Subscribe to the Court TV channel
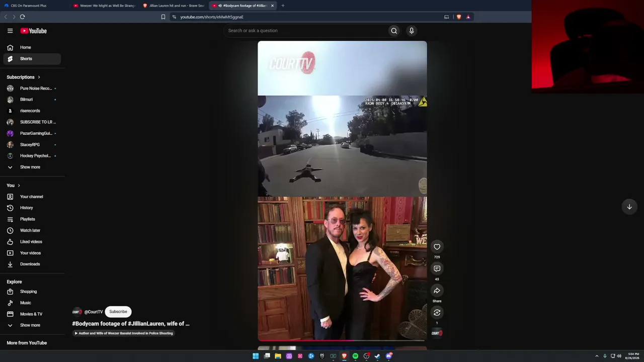The height and width of the screenshot is (362, 644). [x=118, y=312]
